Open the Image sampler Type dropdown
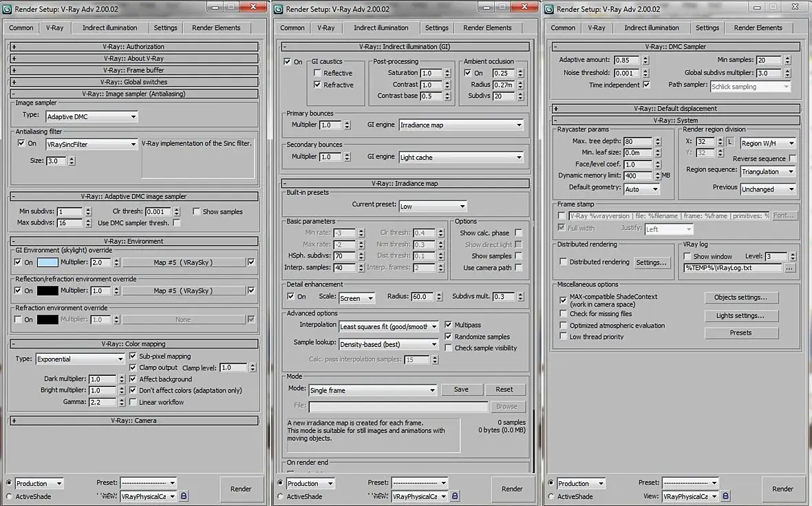 (x=92, y=116)
